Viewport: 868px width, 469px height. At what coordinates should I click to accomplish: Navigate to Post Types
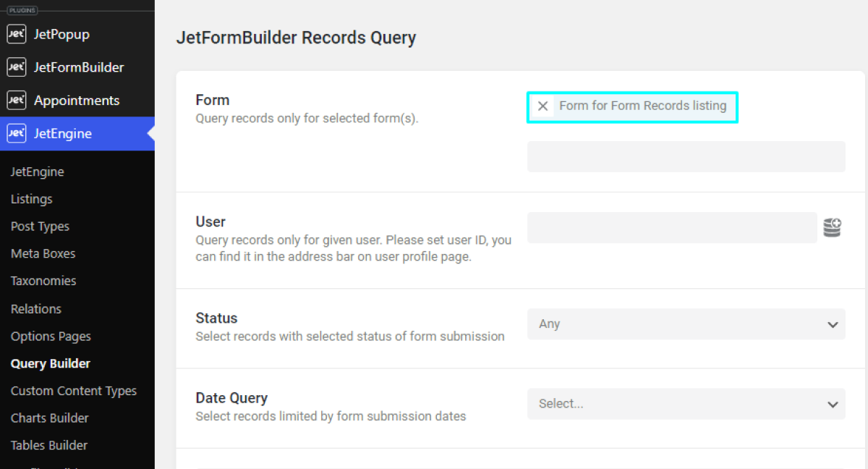[40, 226]
